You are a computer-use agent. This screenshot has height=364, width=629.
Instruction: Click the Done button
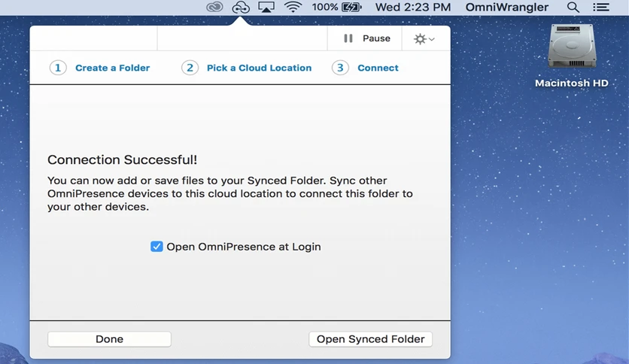pos(110,339)
